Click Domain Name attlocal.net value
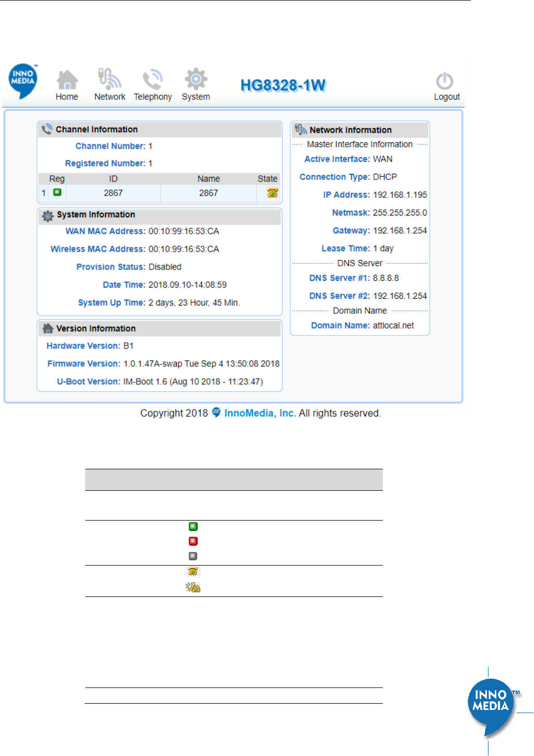 [393, 325]
